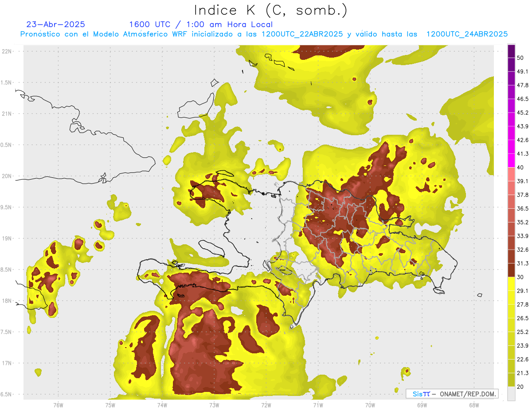Click the map title 'Indice K (C, somb.)'
This screenshot has height=411, width=532.
(x=270, y=11)
